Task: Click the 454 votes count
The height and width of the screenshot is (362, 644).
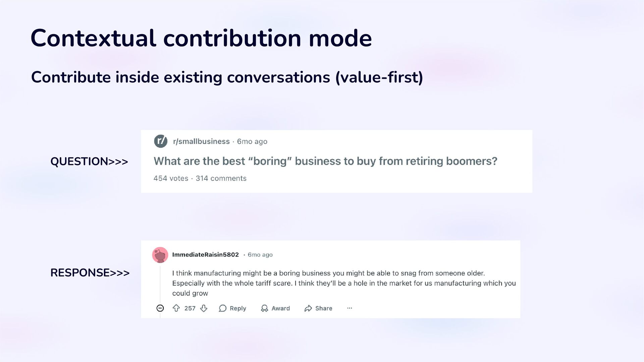Action: click(x=171, y=178)
